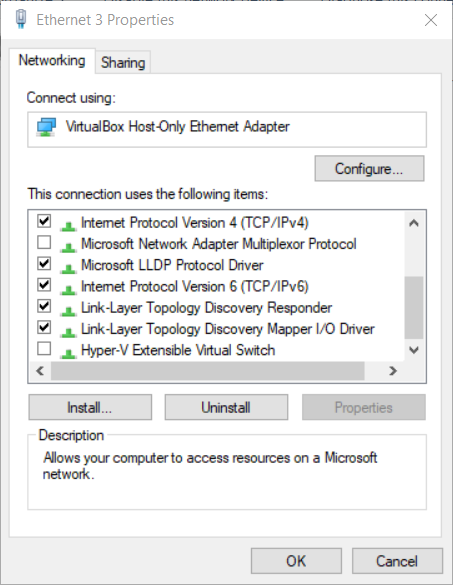This screenshot has width=453, height=585.
Task: Click the vertical scrollbar thumb in items list
Action: pos(413,307)
